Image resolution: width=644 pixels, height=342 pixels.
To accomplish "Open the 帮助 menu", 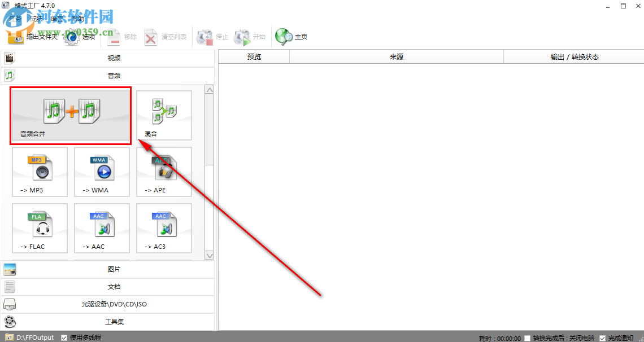I will [77, 19].
